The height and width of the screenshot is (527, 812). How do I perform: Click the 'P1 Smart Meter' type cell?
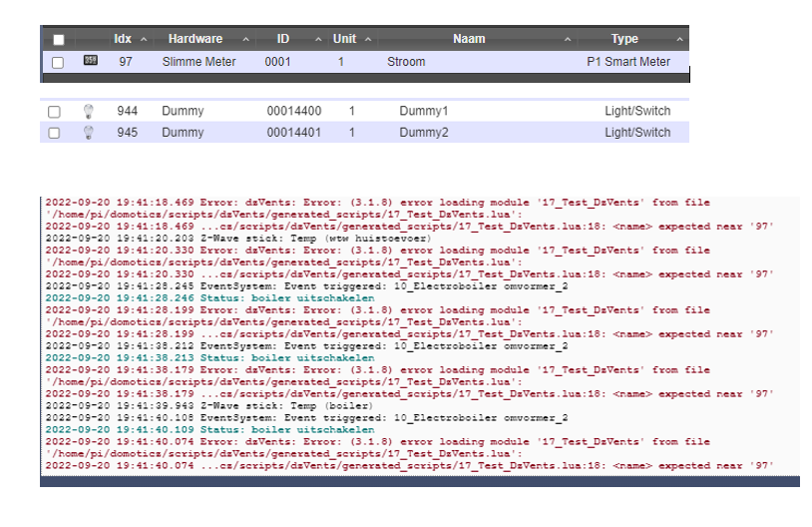[x=628, y=62]
